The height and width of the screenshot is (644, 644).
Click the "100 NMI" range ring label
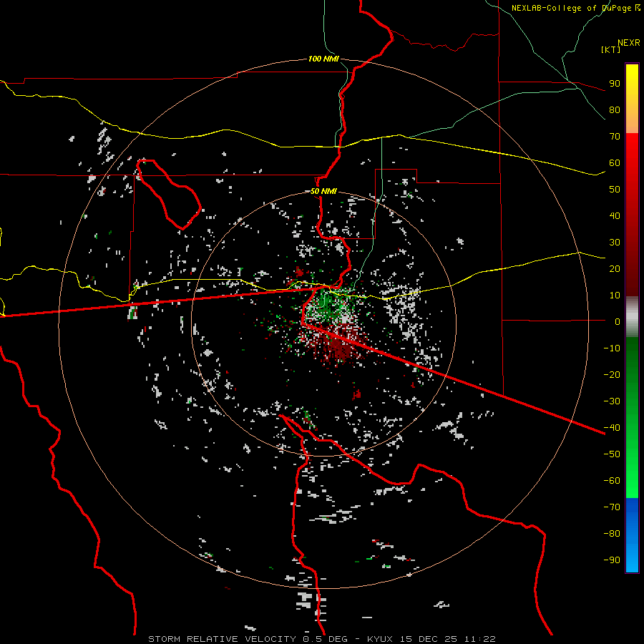tap(323, 59)
